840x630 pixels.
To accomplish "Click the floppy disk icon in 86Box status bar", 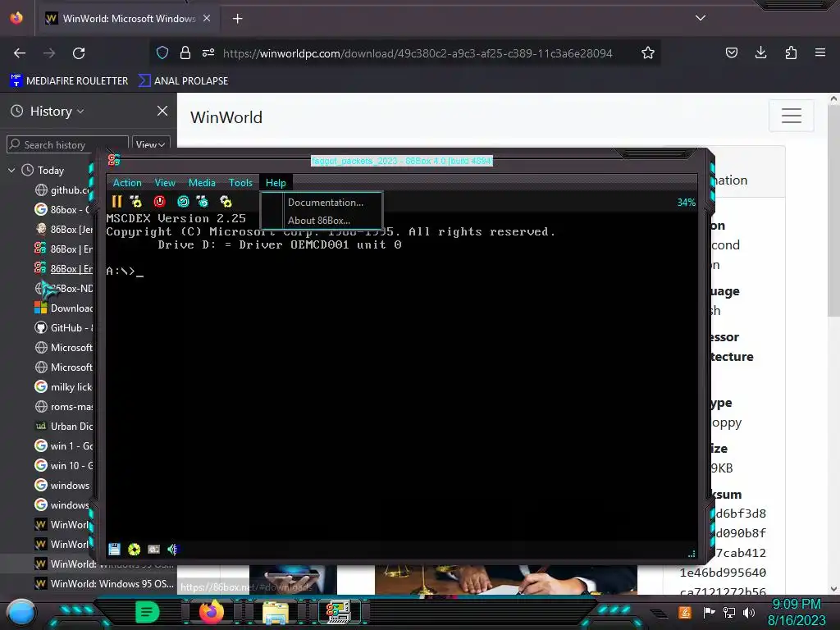I will pyautogui.click(x=114, y=549).
